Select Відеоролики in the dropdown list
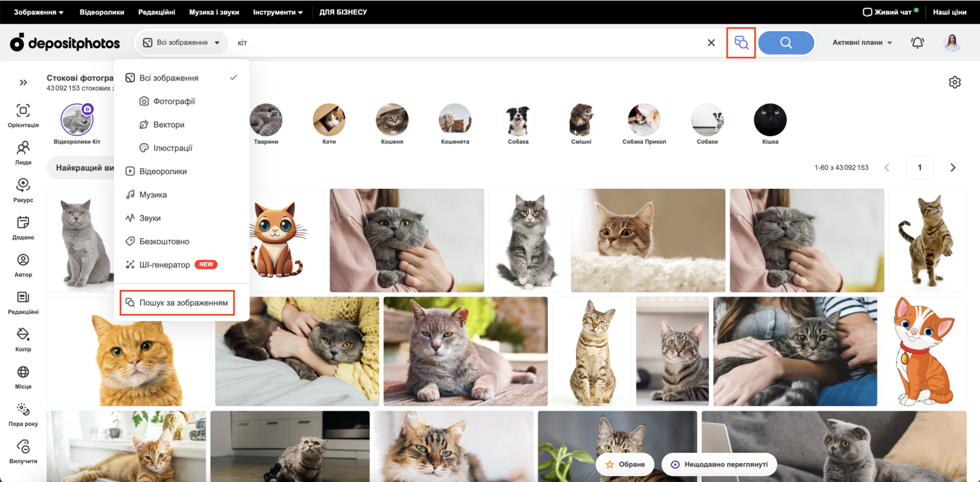 pyautogui.click(x=182, y=171)
